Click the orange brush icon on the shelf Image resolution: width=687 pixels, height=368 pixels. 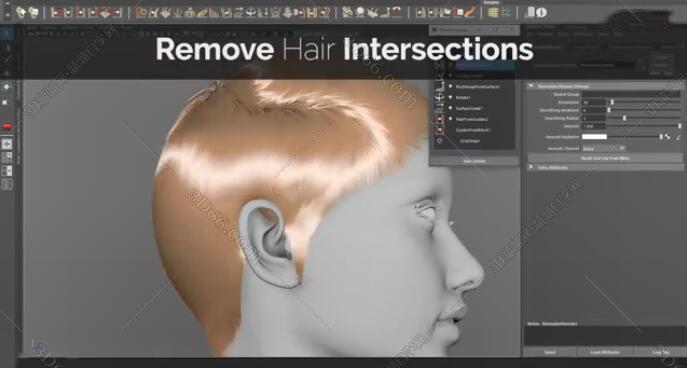click(470, 13)
